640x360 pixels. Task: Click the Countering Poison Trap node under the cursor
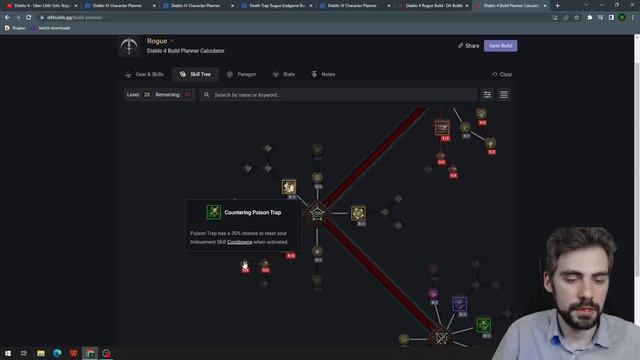click(245, 264)
